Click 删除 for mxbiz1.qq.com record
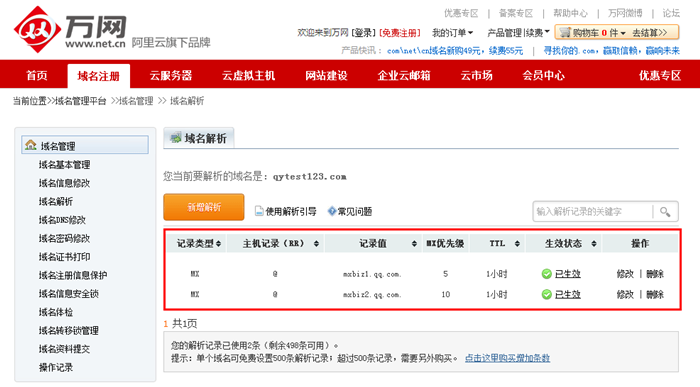This screenshot has width=700, height=387. (x=655, y=274)
